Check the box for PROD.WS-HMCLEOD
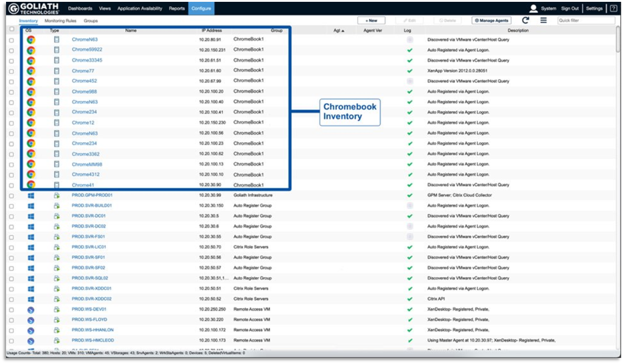 pos(12,340)
